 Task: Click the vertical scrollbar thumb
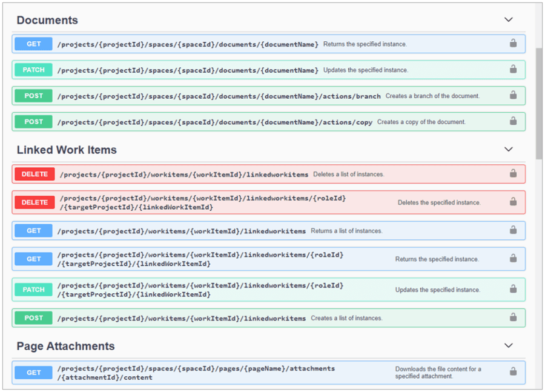[539, 103]
